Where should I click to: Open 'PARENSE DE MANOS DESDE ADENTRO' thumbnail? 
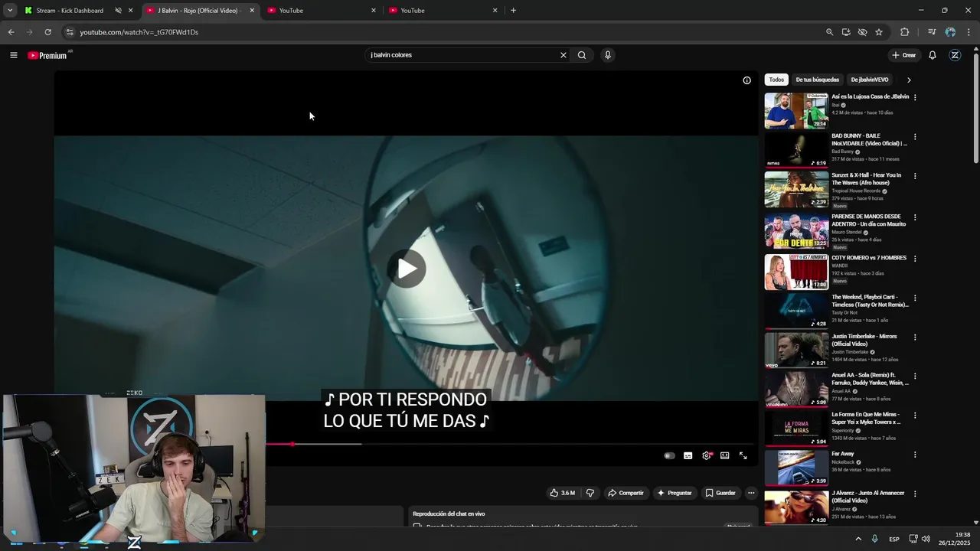coord(796,230)
